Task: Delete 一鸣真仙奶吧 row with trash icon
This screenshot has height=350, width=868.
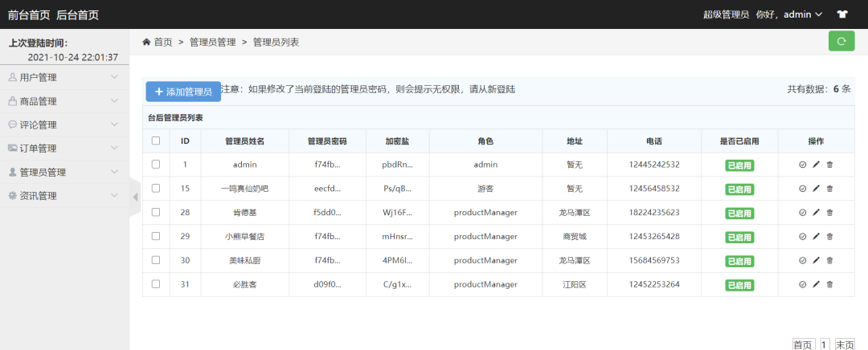Action: (x=829, y=189)
